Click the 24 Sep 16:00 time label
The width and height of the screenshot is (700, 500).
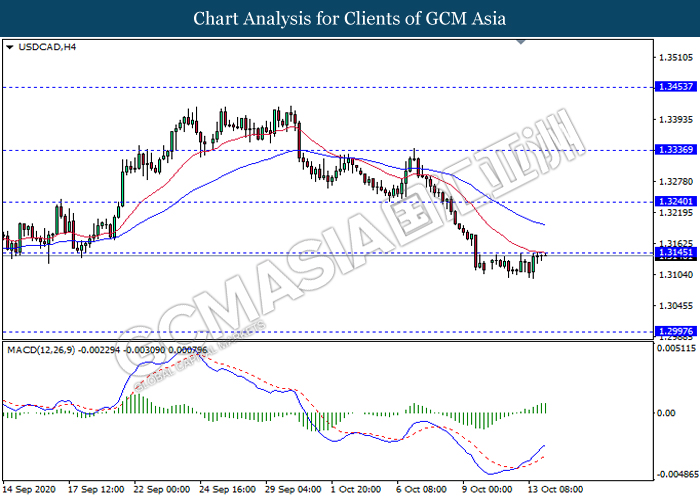pos(228,490)
